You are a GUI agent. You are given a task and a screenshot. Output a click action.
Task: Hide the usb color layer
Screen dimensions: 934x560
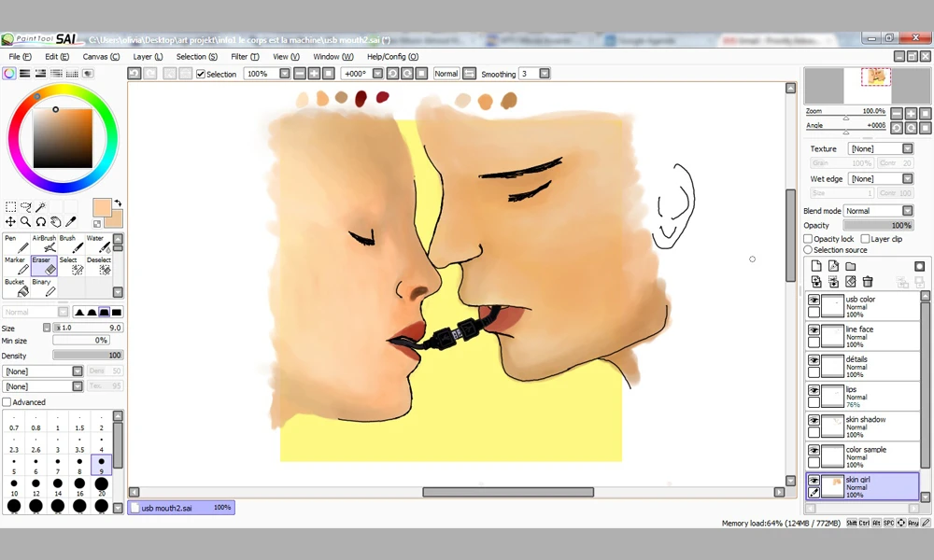tap(814, 301)
